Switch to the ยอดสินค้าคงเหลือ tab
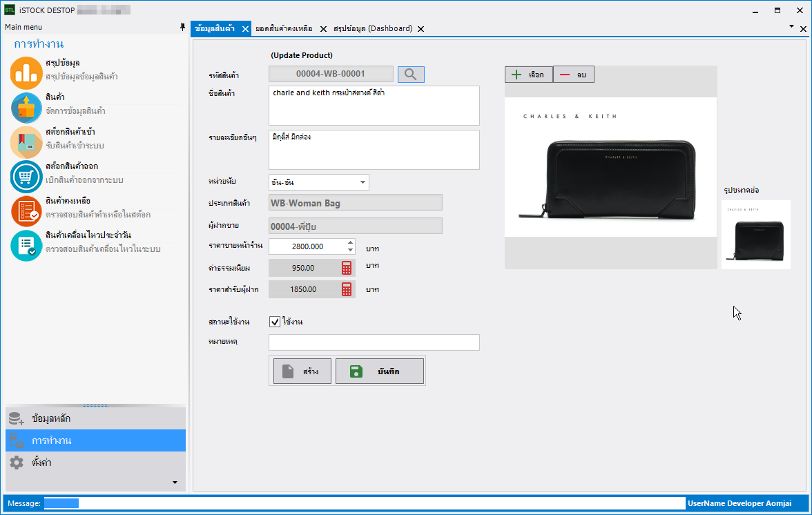The height and width of the screenshot is (515, 812). tap(284, 28)
